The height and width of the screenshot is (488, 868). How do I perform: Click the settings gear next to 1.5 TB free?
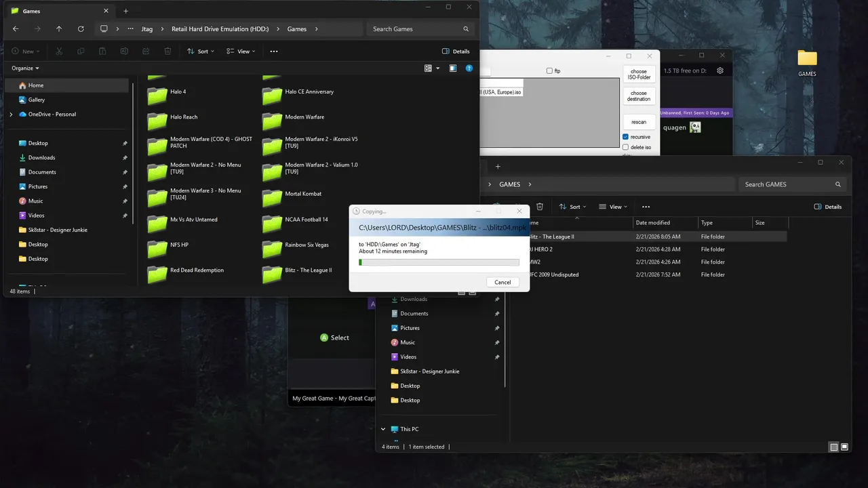click(x=720, y=70)
